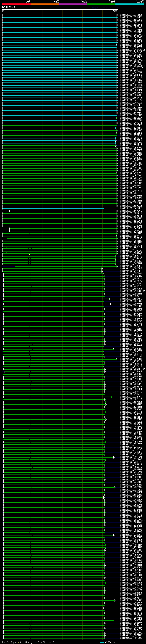Select label UniRef100_Q9XGR2
Image resolution: width=146 pixels, height=644 pixels.
click(x=131, y=269)
